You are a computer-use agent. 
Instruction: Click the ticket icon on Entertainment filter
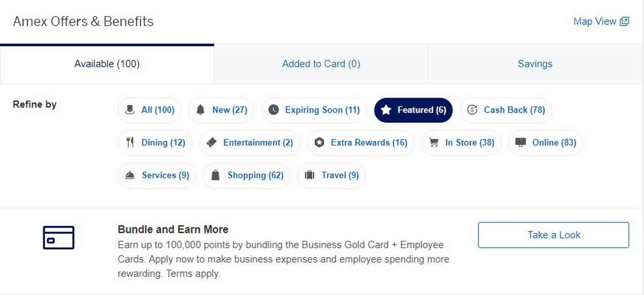(211, 142)
